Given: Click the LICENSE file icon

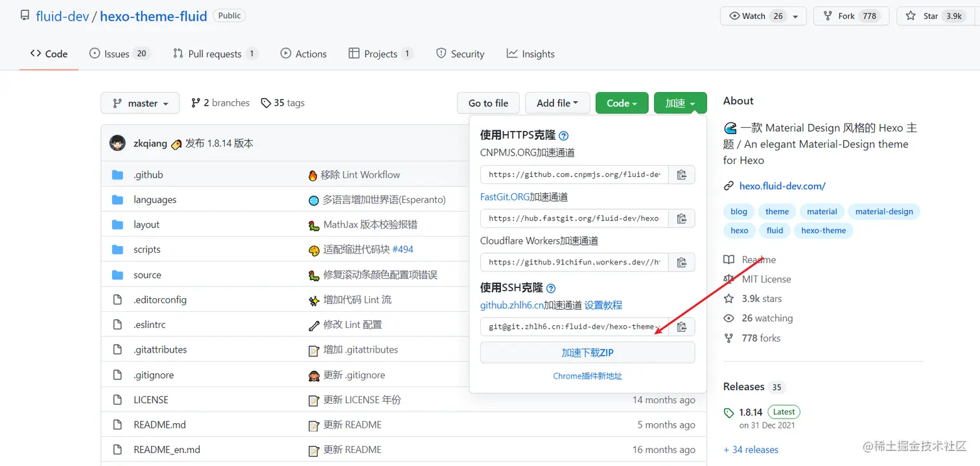Looking at the screenshot, I should (x=117, y=400).
